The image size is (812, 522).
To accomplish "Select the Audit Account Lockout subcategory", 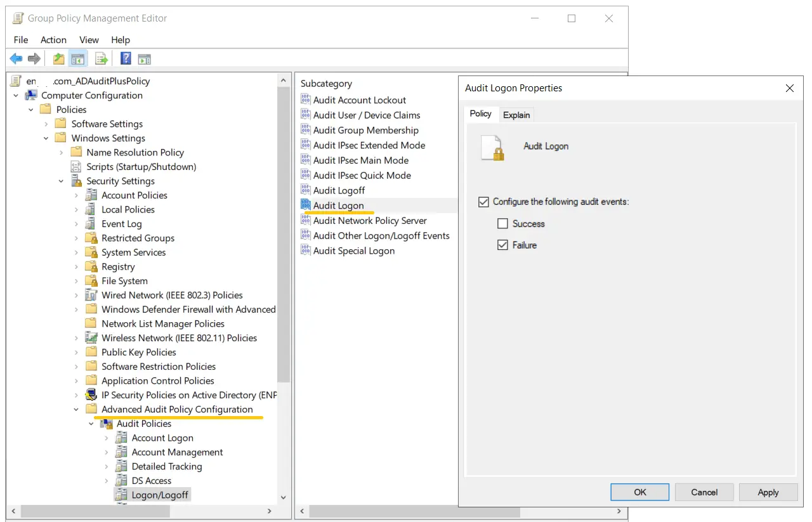I will (x=360, y=100).
